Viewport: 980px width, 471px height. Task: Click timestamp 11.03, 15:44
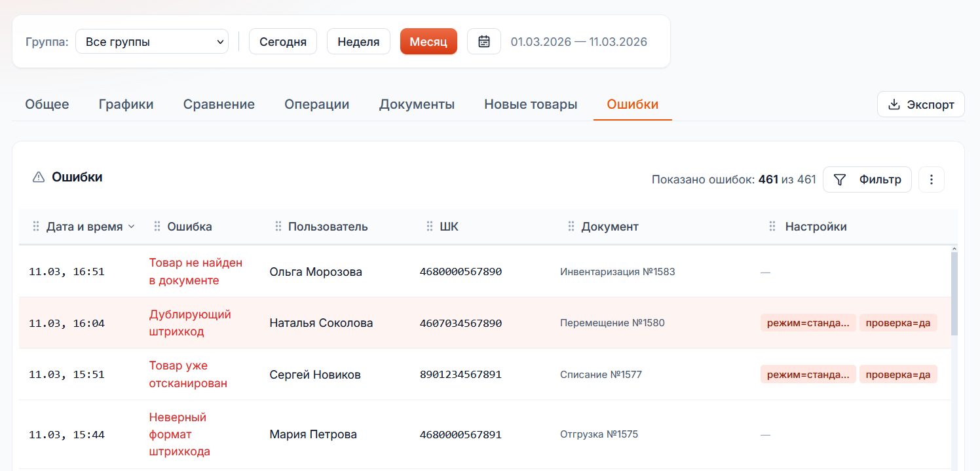67,434
